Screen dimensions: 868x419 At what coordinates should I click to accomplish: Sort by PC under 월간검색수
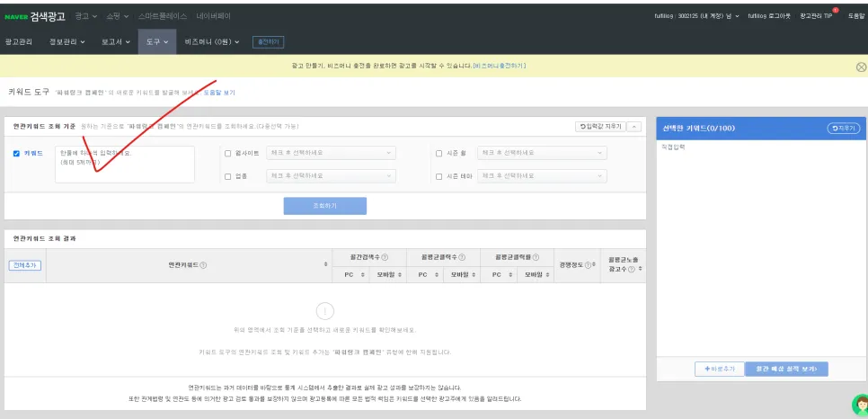click(x=363, y=274)
